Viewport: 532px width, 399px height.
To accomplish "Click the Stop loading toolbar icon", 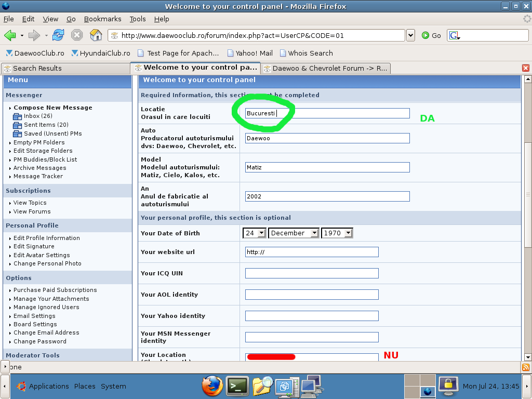I will [x=77, y=35].
